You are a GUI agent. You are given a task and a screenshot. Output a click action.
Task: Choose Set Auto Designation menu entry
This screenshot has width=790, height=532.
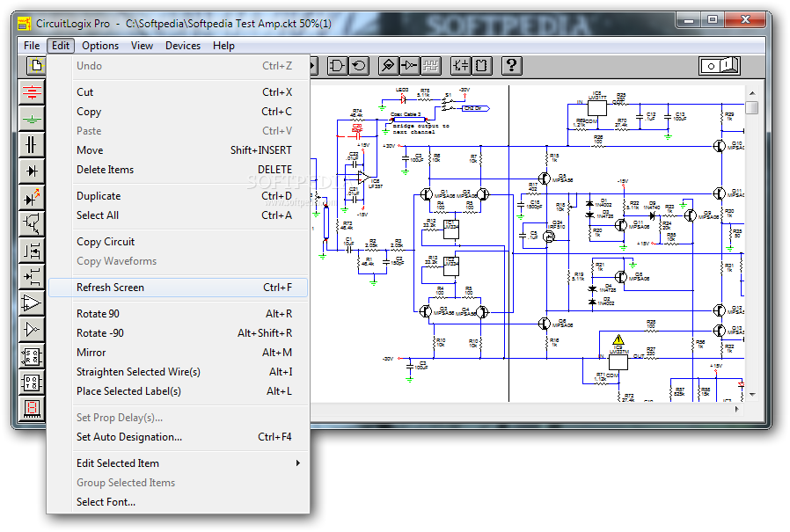(x=179, y=437)
